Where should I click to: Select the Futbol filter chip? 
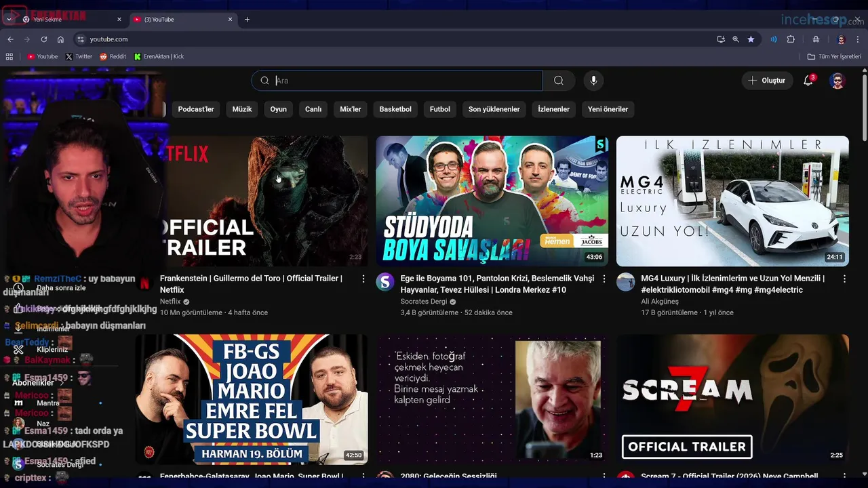[439, 109]
